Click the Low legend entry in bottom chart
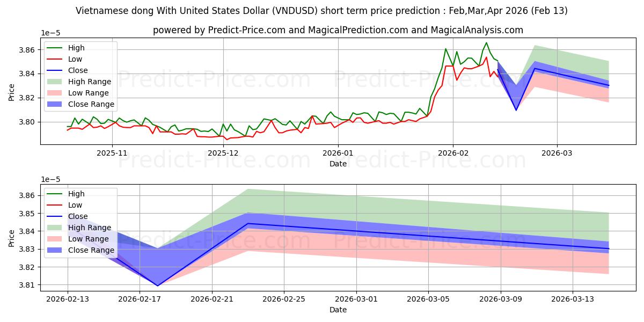644x322 pixels. 65,205
